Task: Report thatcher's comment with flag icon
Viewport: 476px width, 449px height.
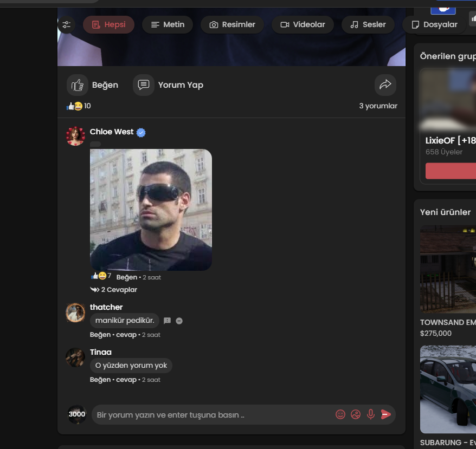Action: tap(168, 321)
